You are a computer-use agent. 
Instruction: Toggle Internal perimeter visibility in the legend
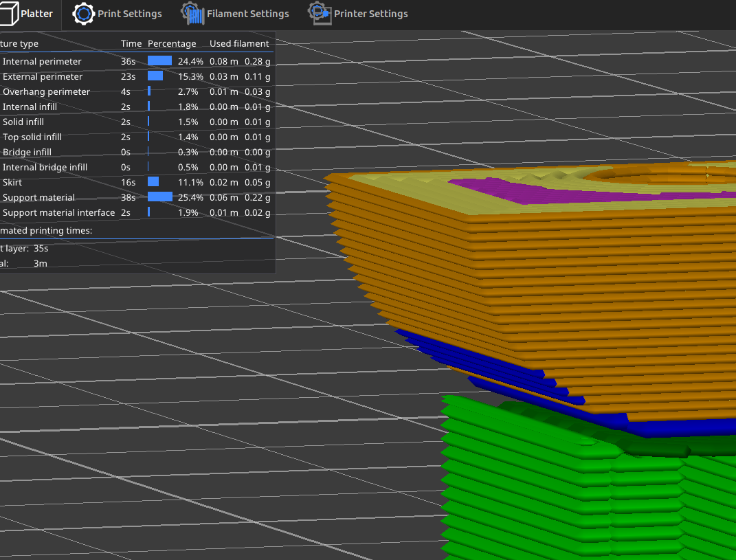click(41, 61)
